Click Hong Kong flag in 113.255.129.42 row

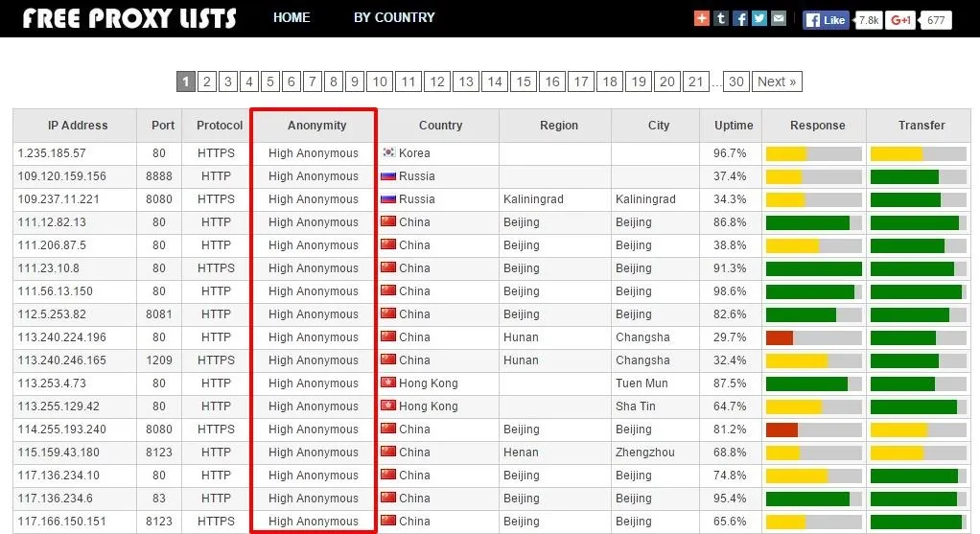pyautogui.click(x=388, y=406)
